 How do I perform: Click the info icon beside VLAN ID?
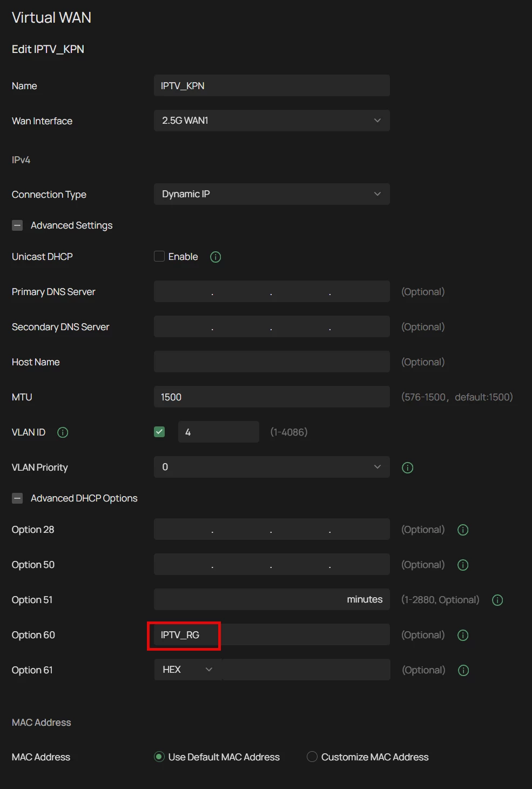coord(63,432)
